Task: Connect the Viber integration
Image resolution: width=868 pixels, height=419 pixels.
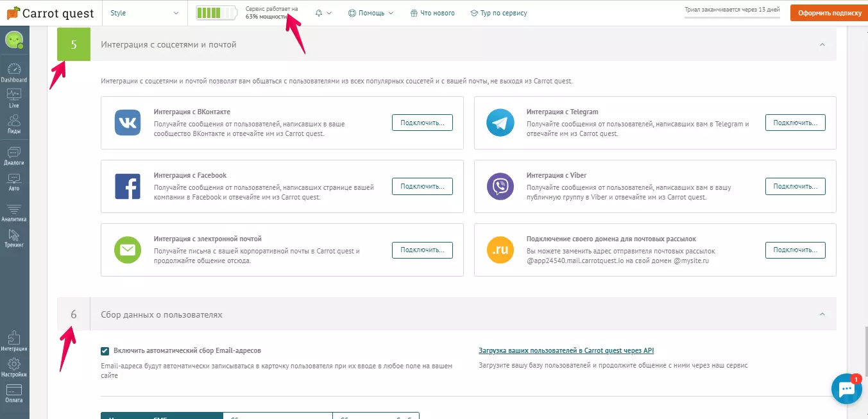Action: pos(795,186)
